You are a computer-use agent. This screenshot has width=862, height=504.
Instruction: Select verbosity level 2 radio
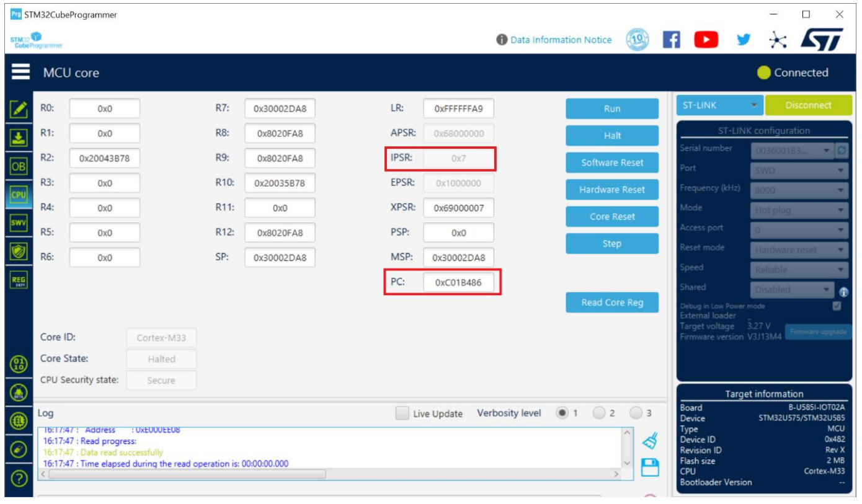click(x=599, y=413)
